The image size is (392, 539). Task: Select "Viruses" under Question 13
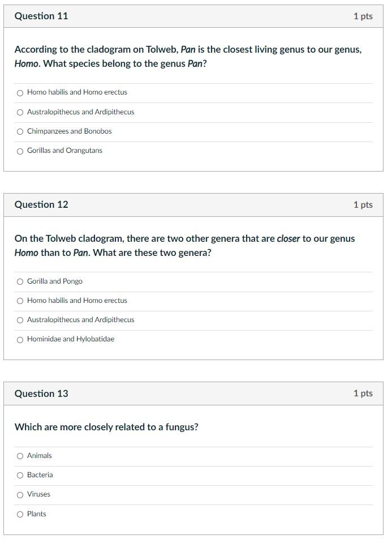[x=20, y=495]
